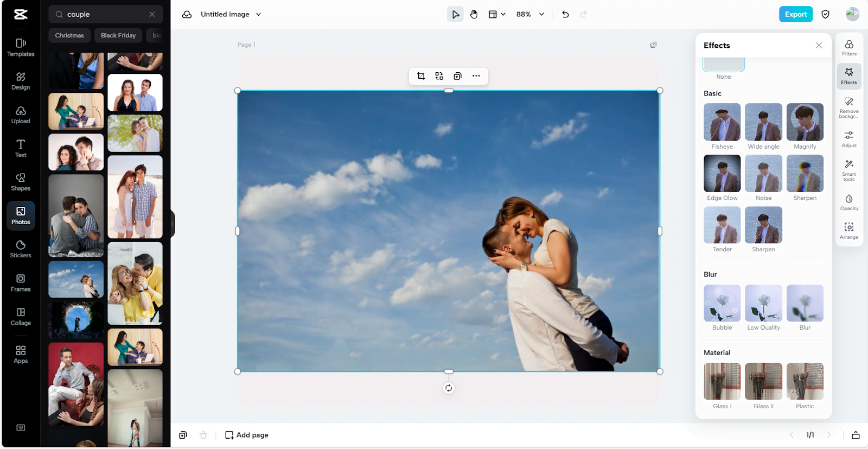
Task: Open Remove background tool
Action: coord(848,107)
